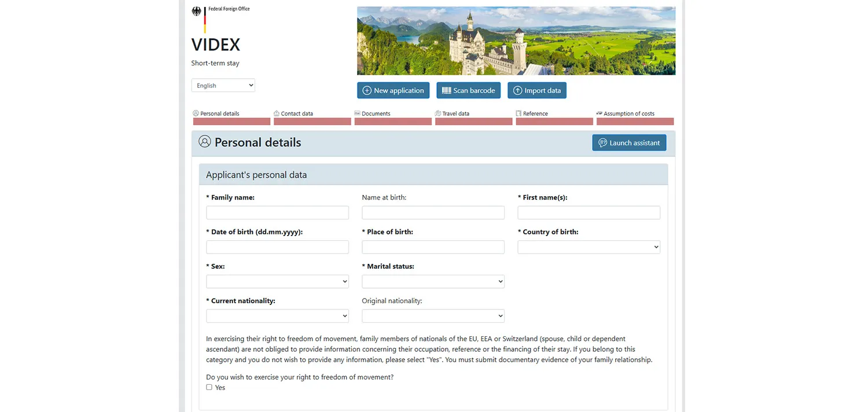Click the chat icon on Launch assistant
The height and width of the screenshot is (412, 868).
click(602, 143)
